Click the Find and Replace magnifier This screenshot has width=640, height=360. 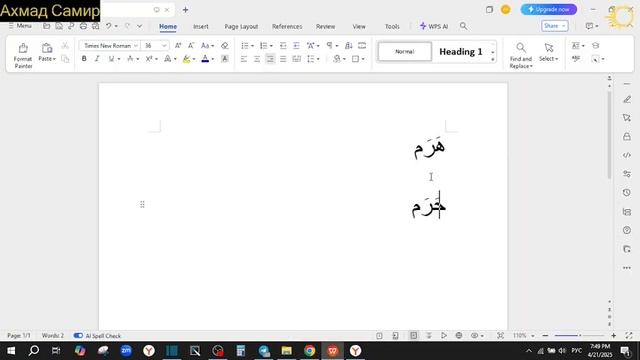(521, 48)
